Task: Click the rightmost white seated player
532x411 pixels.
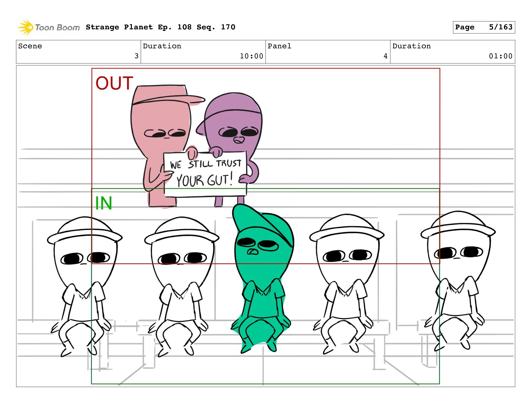Action: point(458,280)
